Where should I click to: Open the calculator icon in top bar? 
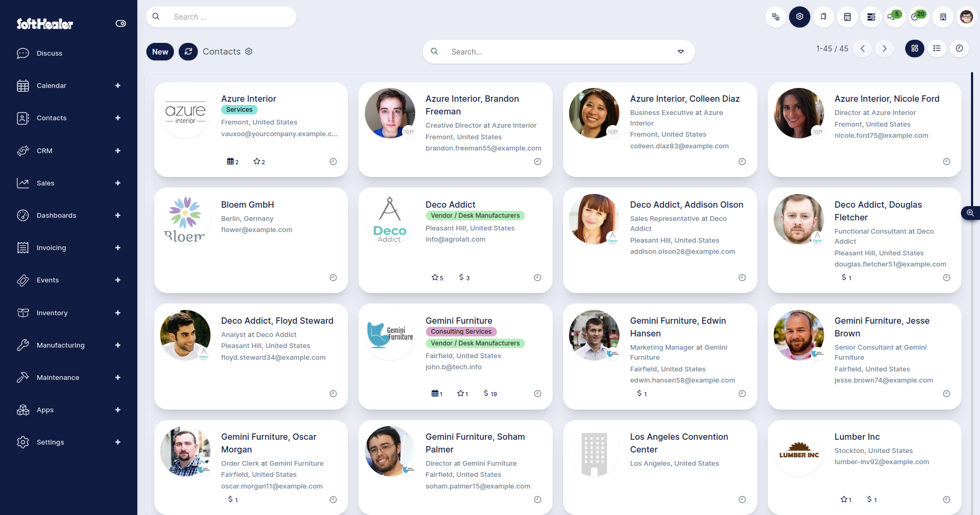847,17
